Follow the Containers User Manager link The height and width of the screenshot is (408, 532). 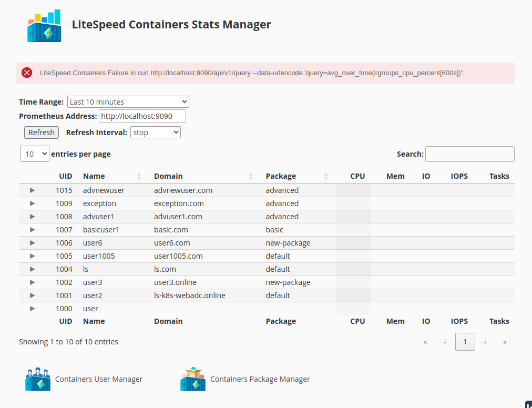click(98, 378)
